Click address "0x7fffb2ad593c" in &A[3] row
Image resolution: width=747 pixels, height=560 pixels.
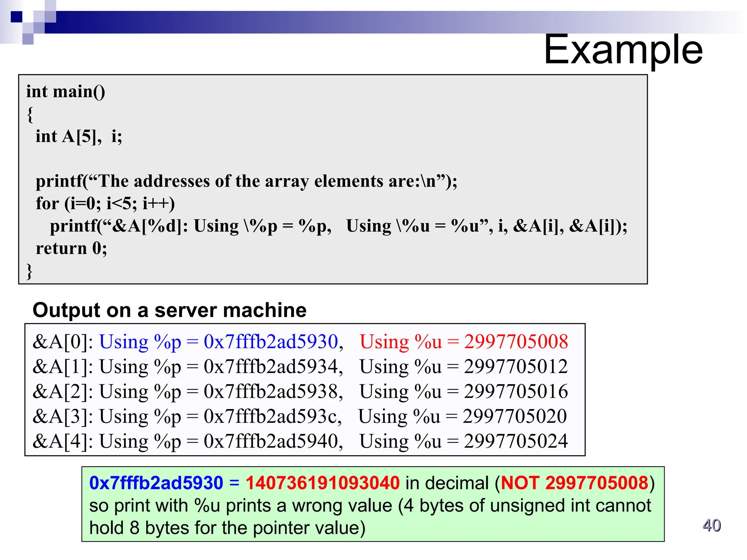pyautogui.click(x=270, y=416)
